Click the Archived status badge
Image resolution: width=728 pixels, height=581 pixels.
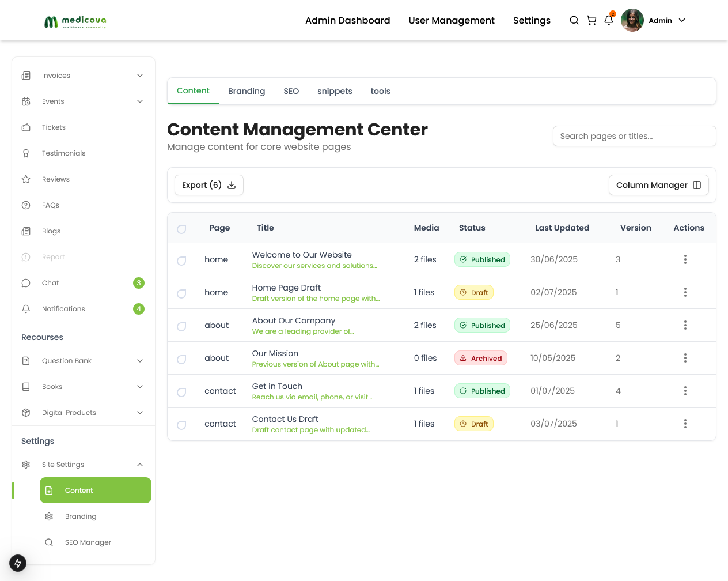(481, 358)
